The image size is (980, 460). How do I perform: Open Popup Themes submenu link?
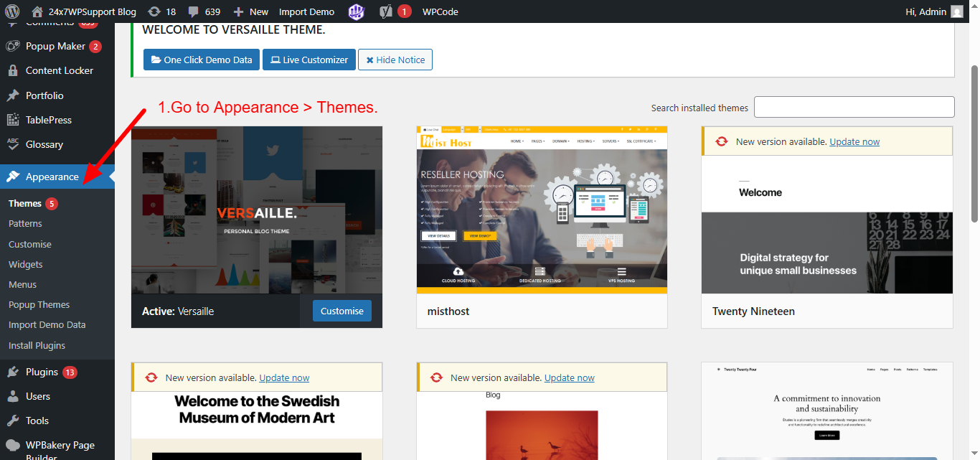[39, 304]
